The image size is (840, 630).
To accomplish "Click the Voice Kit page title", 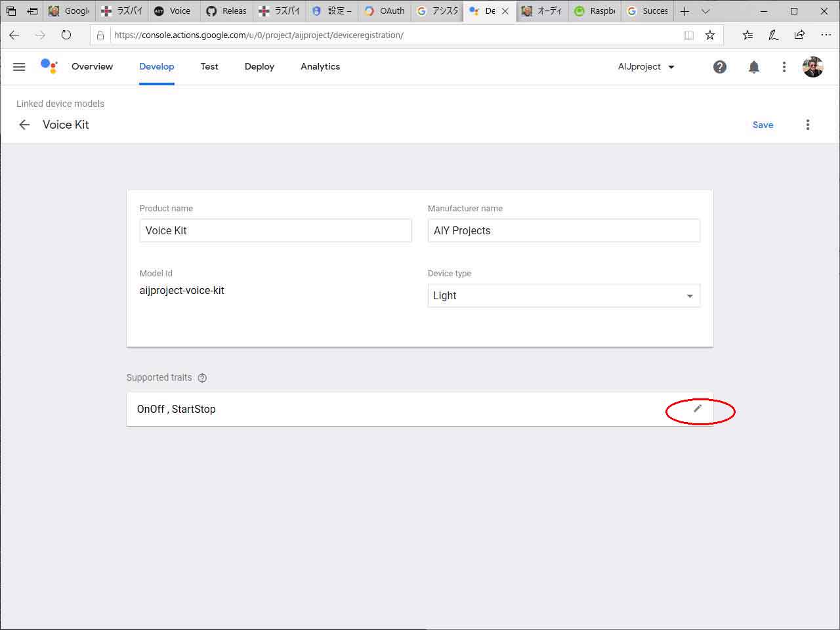I will [66, 125].
